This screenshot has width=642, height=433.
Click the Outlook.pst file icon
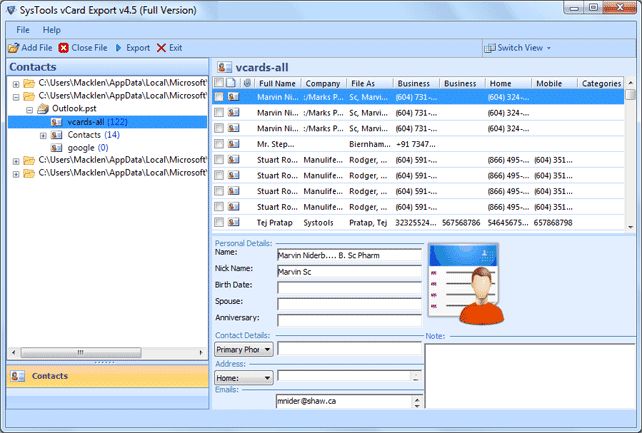pyautogui.click(x=44, y=108)
